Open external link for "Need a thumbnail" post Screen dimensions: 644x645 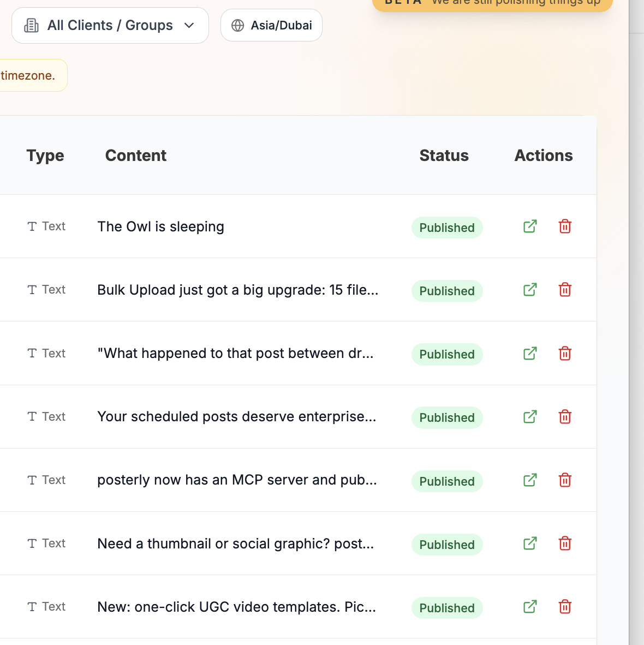[529, 544]
